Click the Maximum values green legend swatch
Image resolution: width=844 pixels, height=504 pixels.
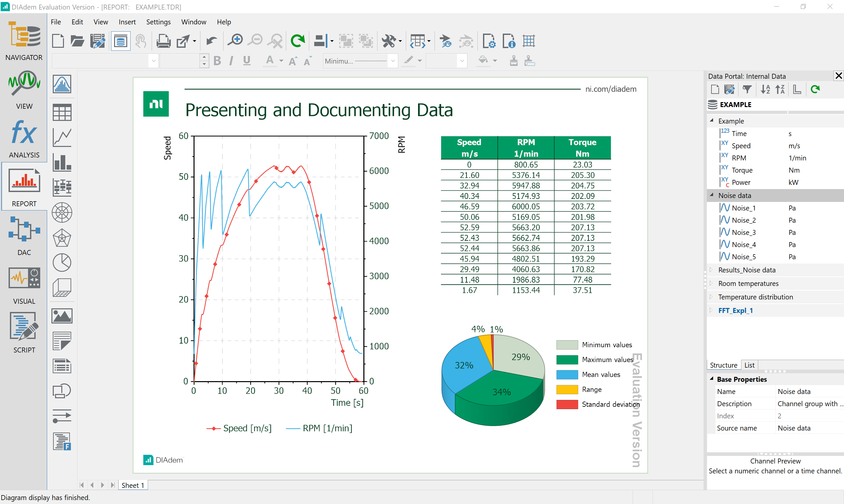point(567,359)
